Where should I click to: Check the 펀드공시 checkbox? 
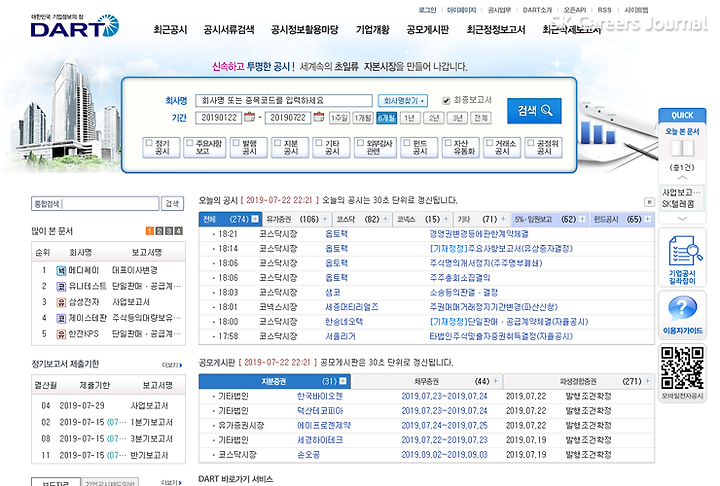pyautogui.click(x=406, y=143)
